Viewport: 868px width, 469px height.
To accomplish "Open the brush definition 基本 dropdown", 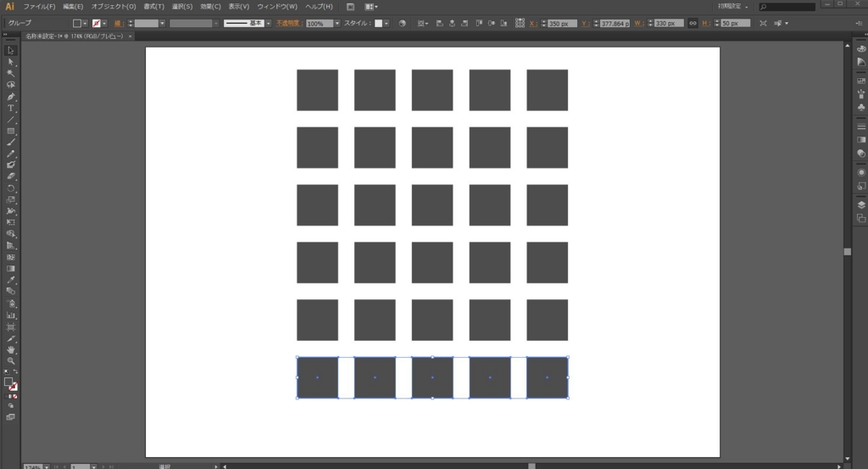I will (x=269, y=23).
